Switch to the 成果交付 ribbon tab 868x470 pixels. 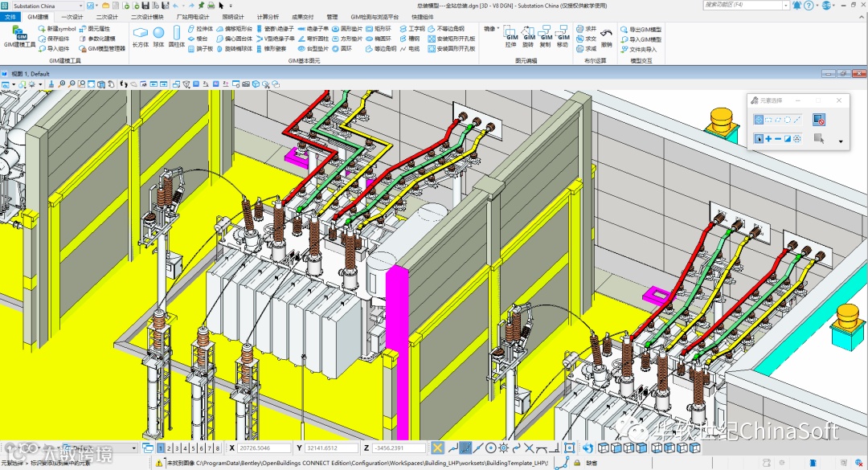tap(302, 17)
